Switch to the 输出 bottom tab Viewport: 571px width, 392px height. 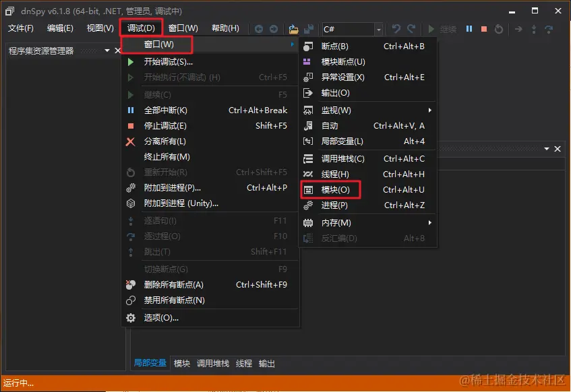266,363
